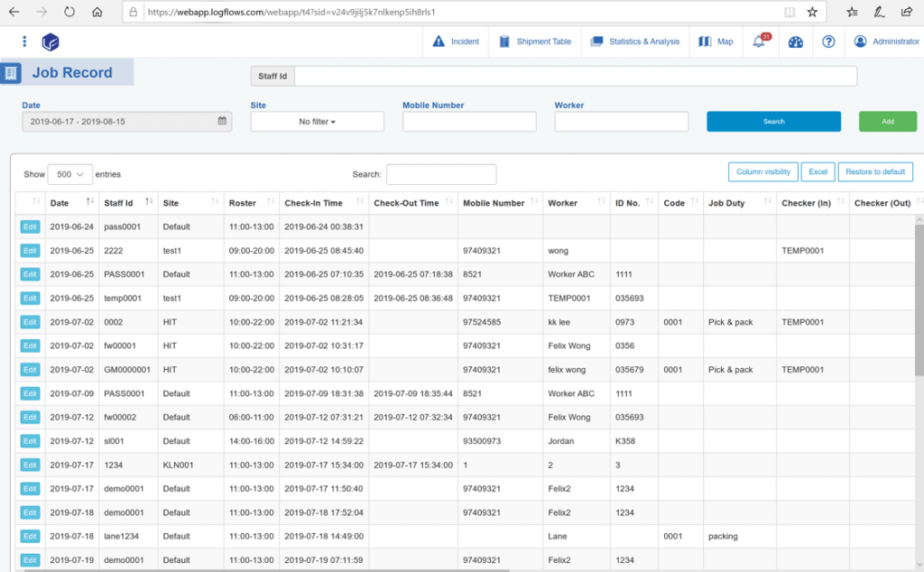Sort table by Staff Id column
The width and height of the screenshot is (924, 572).
128,203
